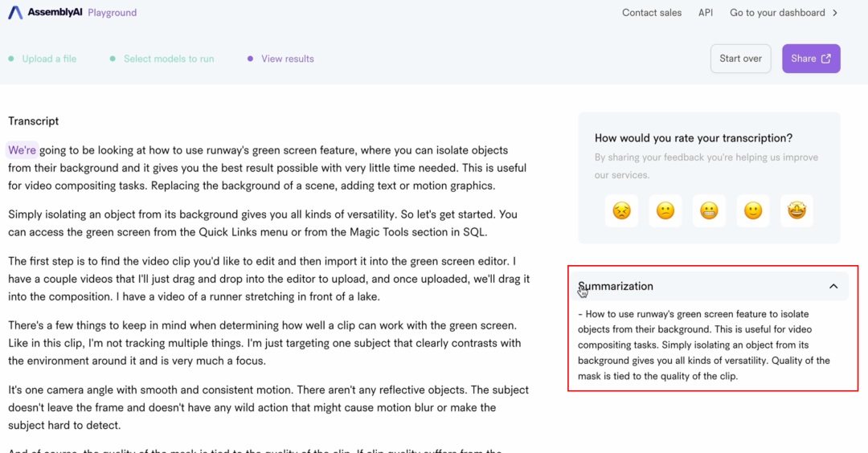Open Go to your dashboard link

(777, 13)
